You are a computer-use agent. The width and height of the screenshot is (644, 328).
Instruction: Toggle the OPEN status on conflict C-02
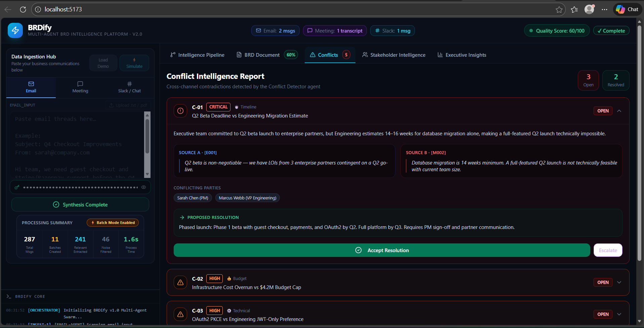click(603, 282)
